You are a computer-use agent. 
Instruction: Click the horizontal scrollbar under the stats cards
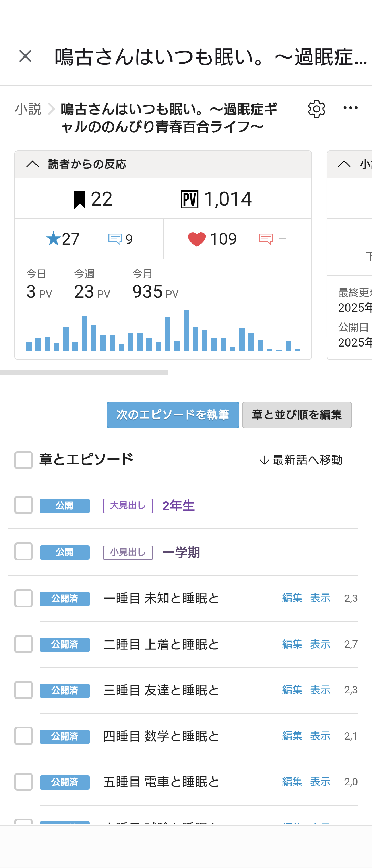[84, 372]
